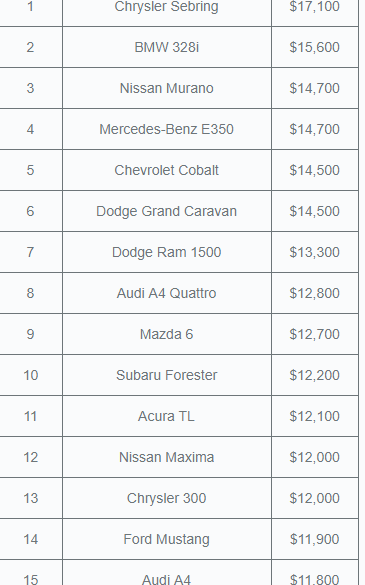
Task: Select the Ford Mustang cell
Action: coord(167,540)
